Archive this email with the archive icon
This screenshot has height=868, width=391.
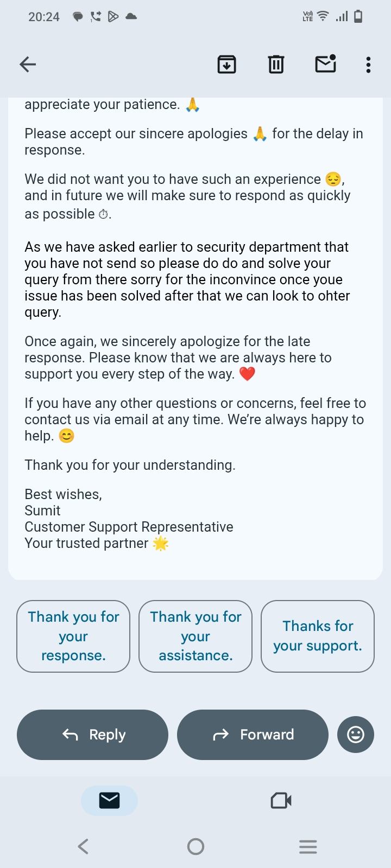tap(226, 65)
